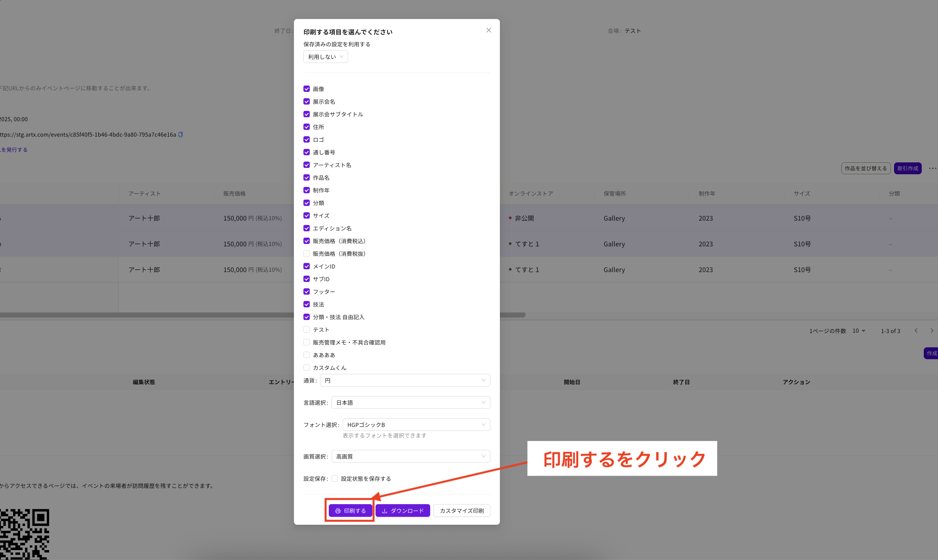This screenshot has height=560, width=938.
Task: Toggle the テスト checkbox
Action: [x=307, y=330]
